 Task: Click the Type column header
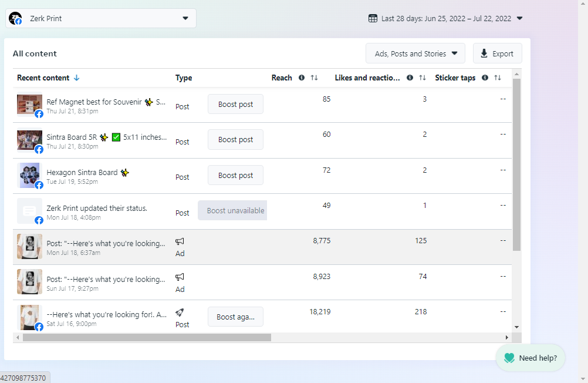(184, 78)
